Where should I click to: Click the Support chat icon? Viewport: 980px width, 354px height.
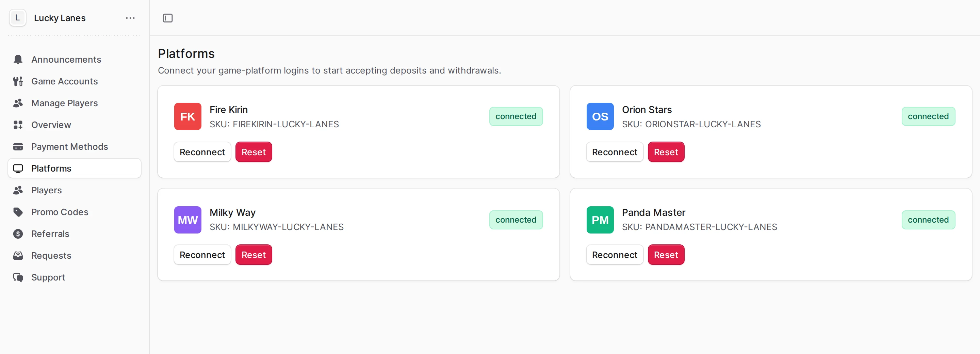[x=18, y=277]
